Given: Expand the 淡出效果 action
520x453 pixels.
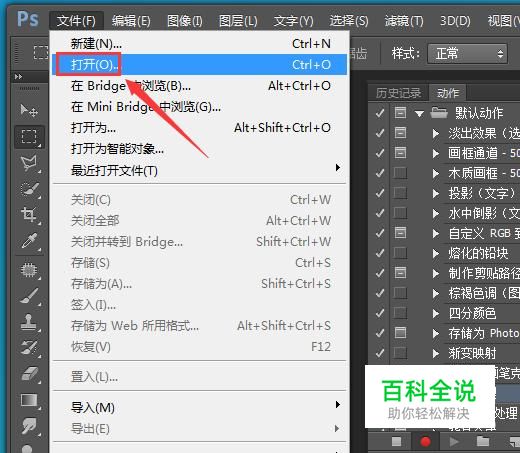Looking at the screenshot, I should (435, 134).
